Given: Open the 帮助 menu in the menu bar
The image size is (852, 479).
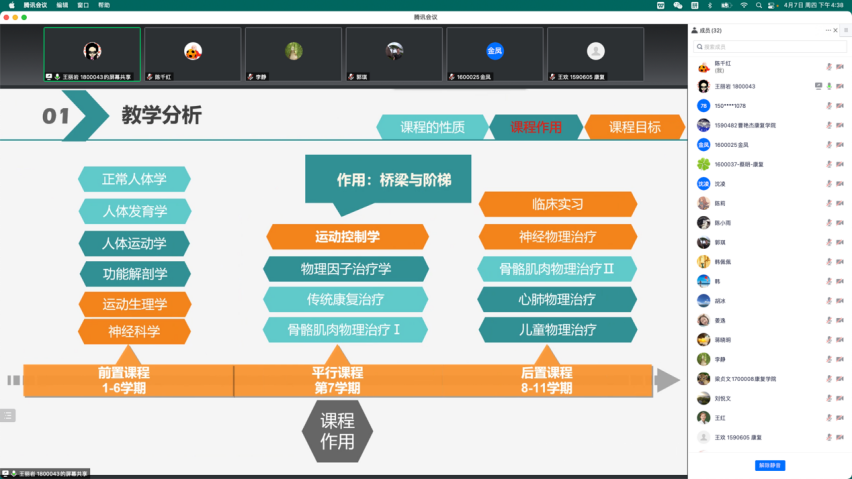Looking at the screenshot, I should pyautogui.click(x=104, y=4).
